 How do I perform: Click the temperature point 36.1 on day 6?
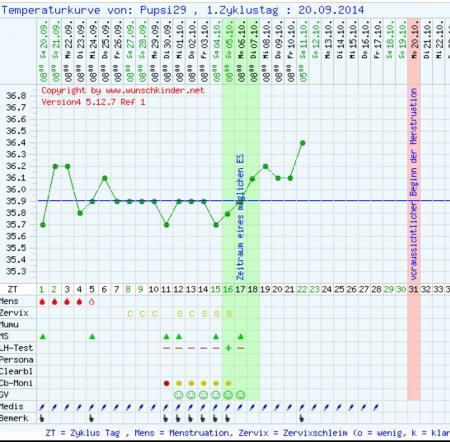tap(105, 178)
